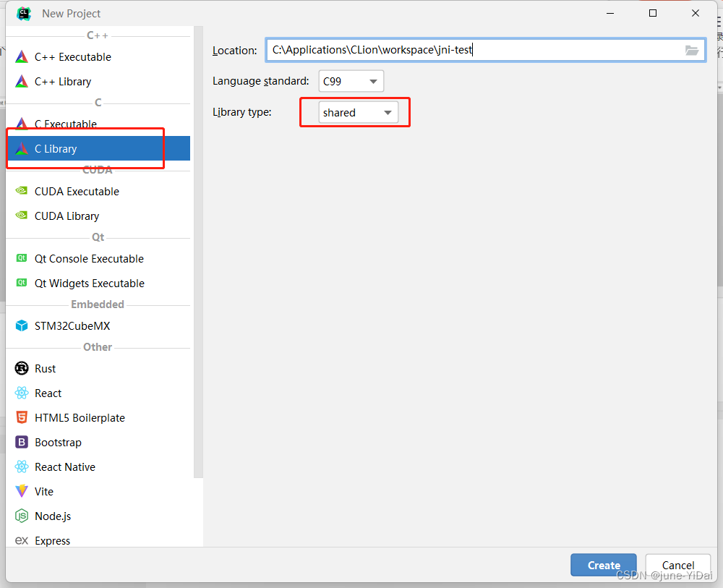Screen dimensions: 723x588
Task: Click the Node.js hexagon icon
Action: [x=22, y=516]
